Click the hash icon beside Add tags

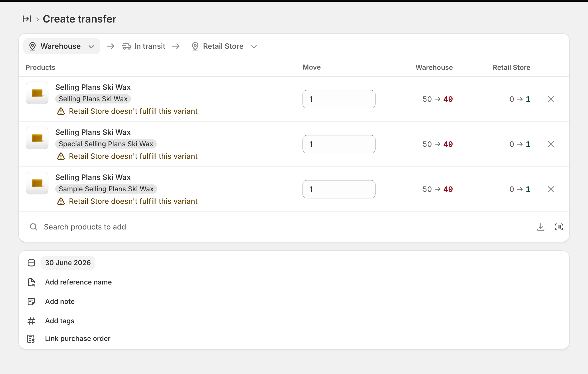[31, 321]
